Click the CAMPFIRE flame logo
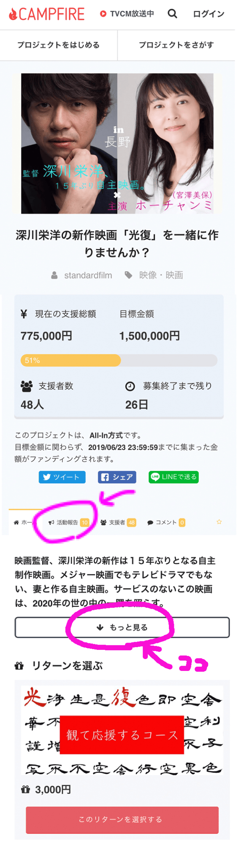 [13, 15]
